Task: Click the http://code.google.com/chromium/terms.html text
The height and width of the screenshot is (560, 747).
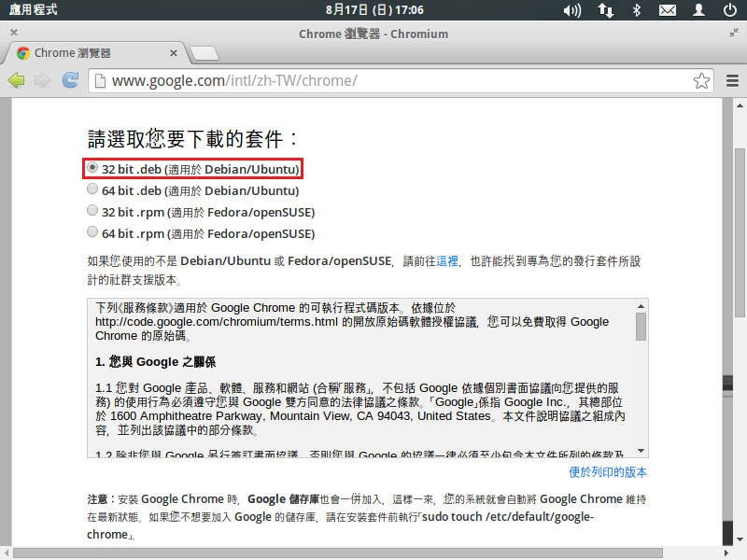Action: (217, 322)
